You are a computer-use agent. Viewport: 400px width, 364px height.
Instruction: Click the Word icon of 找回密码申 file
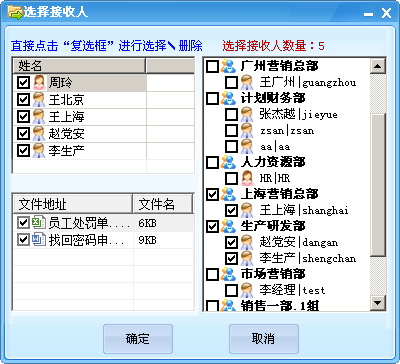click(x=39, y=240)
